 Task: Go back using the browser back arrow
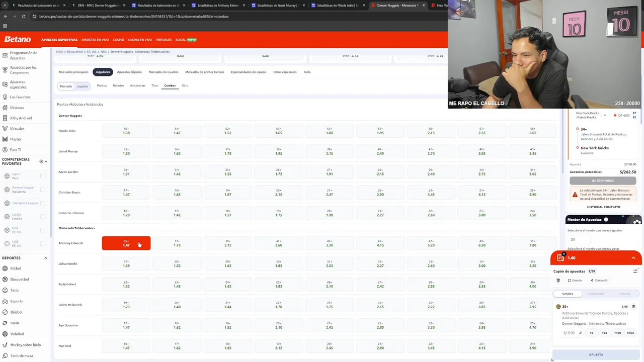(x=6, y=16)
